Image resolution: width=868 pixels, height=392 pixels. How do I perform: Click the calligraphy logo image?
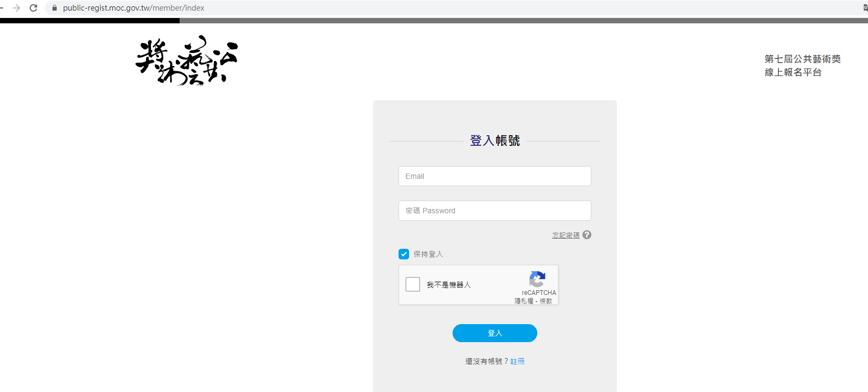(187, 60)
